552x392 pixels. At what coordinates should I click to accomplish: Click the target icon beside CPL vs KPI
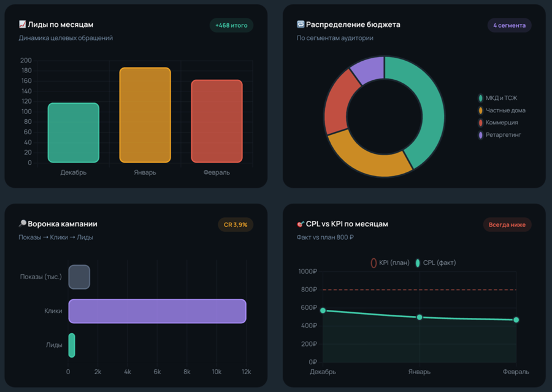[301, 224]
